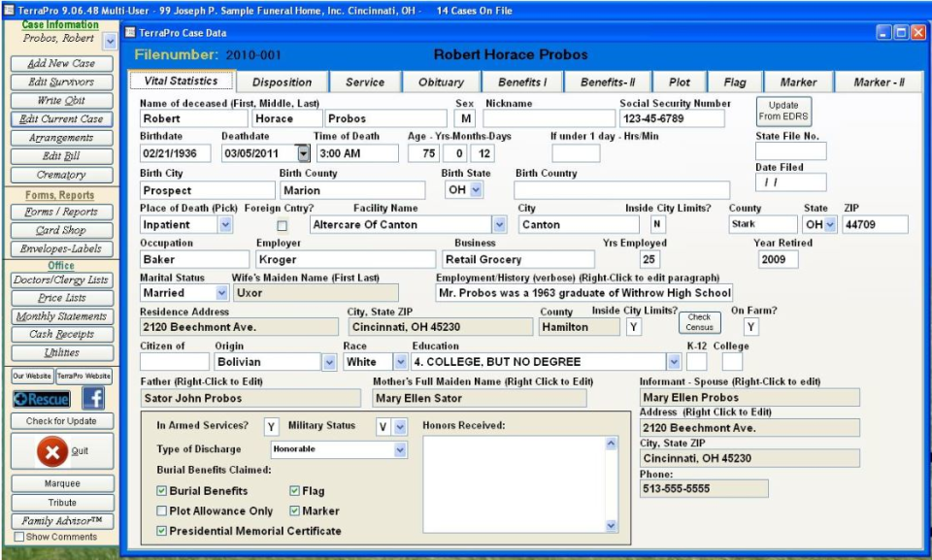Open the Family Advisor button
The width and height of the screenshot is (932, 560).
coord(62,521)
